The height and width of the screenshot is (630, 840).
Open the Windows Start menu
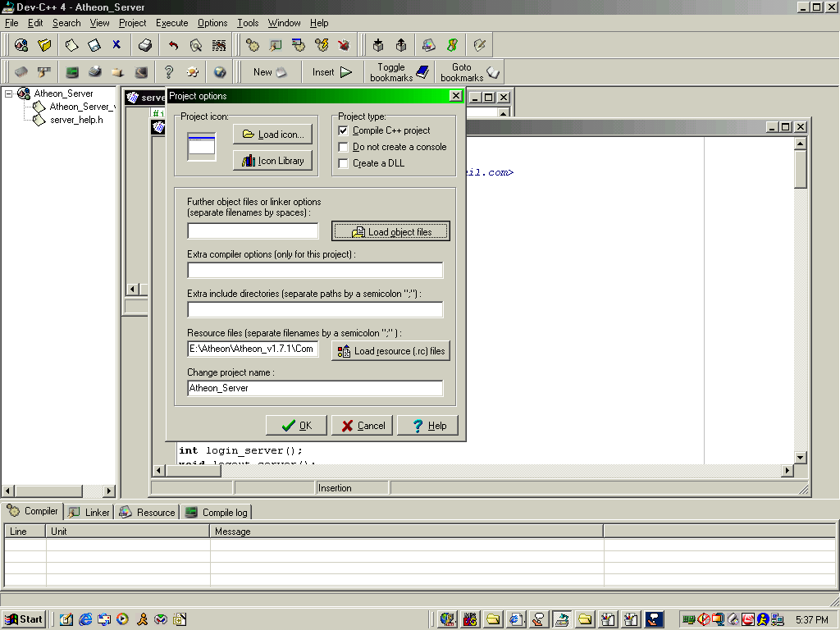[24, 619]
